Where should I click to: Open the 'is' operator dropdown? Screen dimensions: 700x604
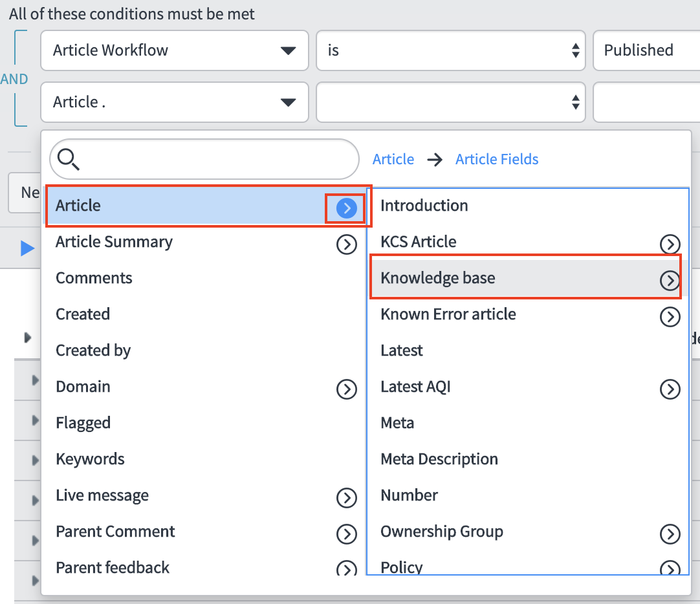(x=450, y=50)
